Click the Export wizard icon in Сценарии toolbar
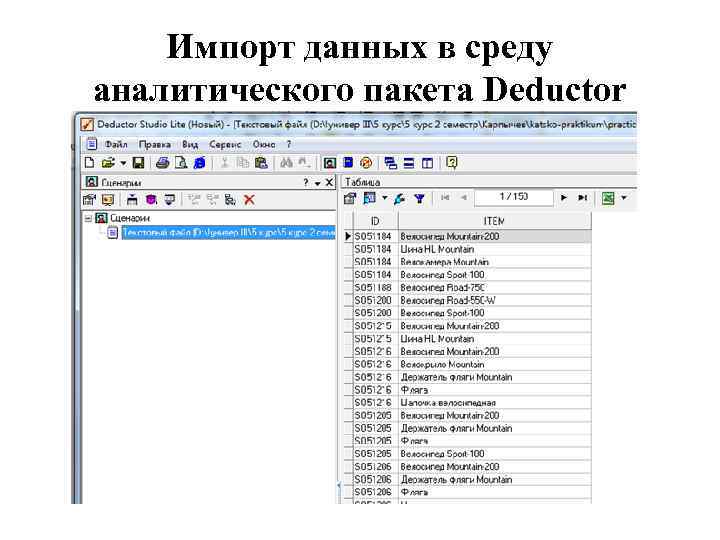This screenshot has height=540, width=720. tap(132, 200)
